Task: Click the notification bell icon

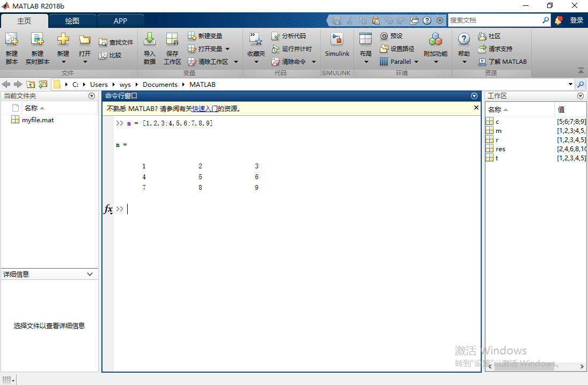Action: [558, 20]
